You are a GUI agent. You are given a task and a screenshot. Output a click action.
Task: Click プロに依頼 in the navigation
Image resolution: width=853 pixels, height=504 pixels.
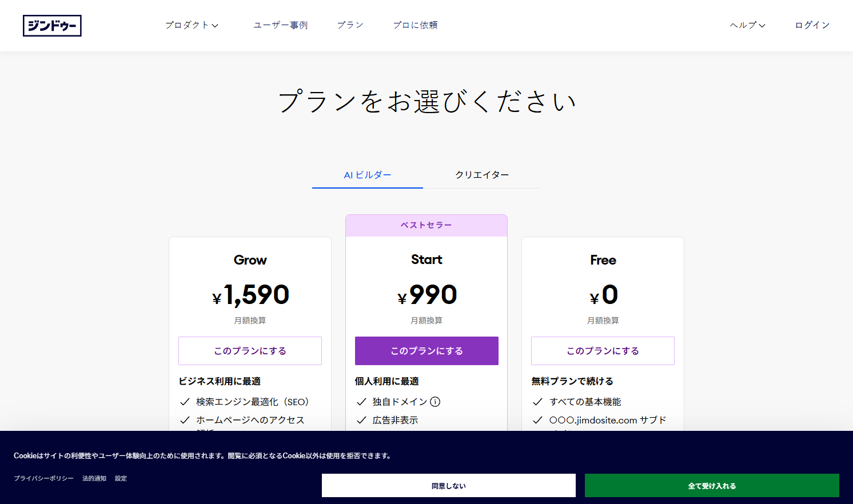point(414,25)
